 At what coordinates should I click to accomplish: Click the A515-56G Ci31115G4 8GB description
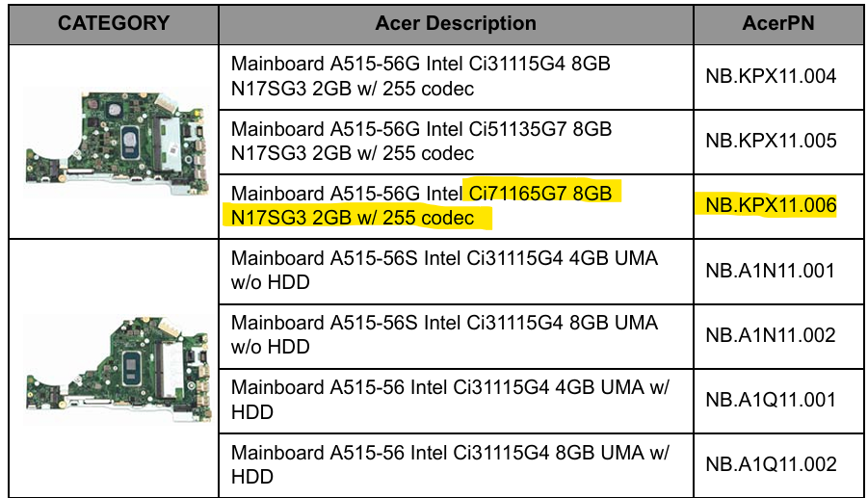421,76
